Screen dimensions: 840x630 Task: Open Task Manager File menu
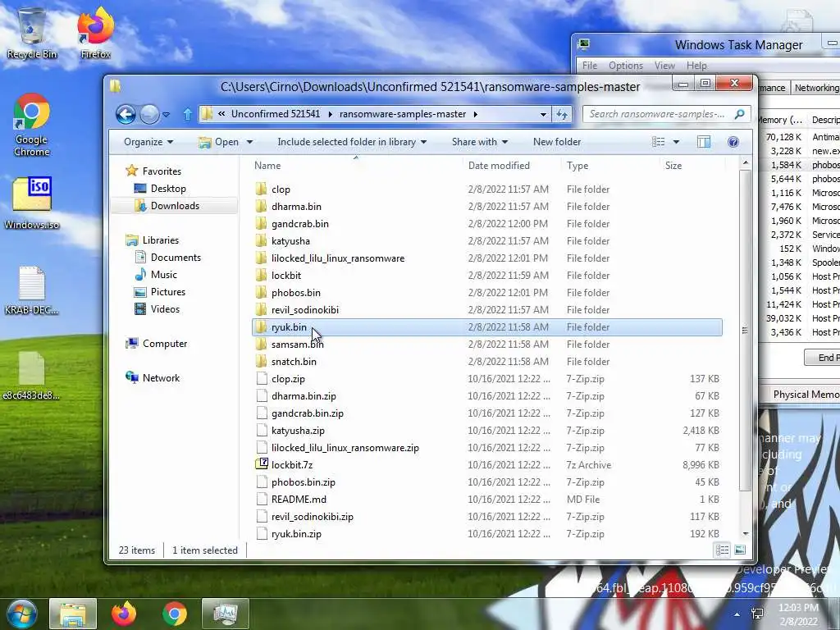(x=590, y=66)
